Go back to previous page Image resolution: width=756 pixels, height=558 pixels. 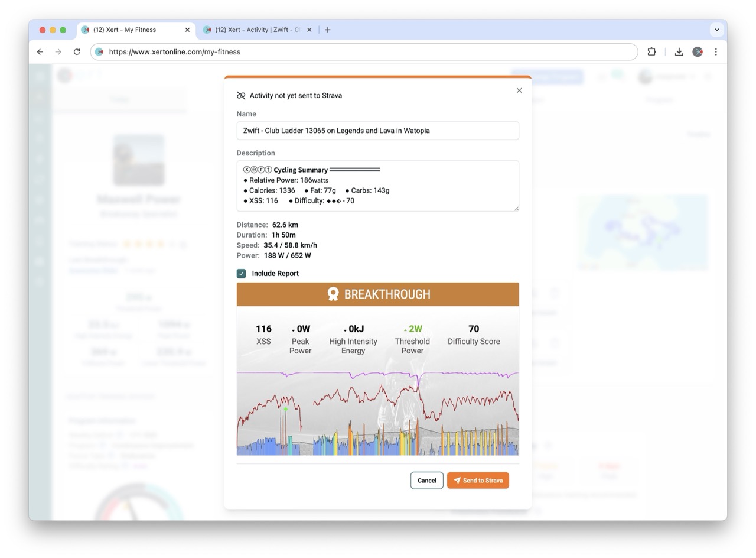click(x=40, y=52)
